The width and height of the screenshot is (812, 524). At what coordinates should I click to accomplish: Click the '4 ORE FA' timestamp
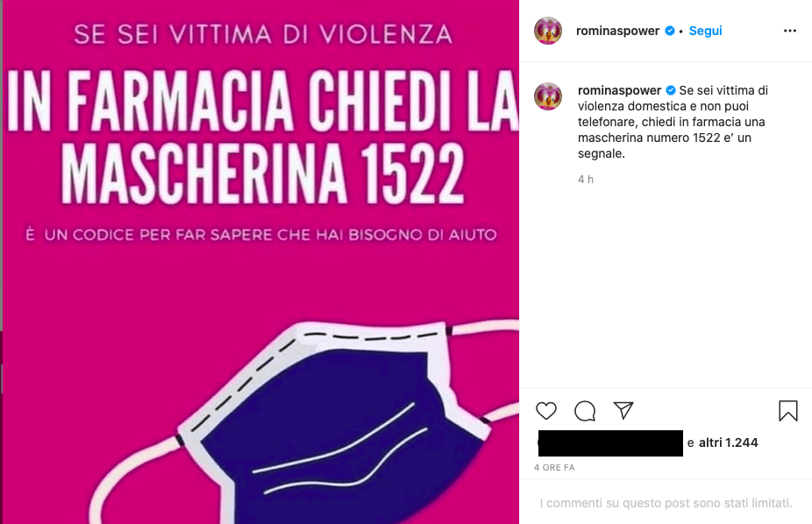tap(554, 468)
